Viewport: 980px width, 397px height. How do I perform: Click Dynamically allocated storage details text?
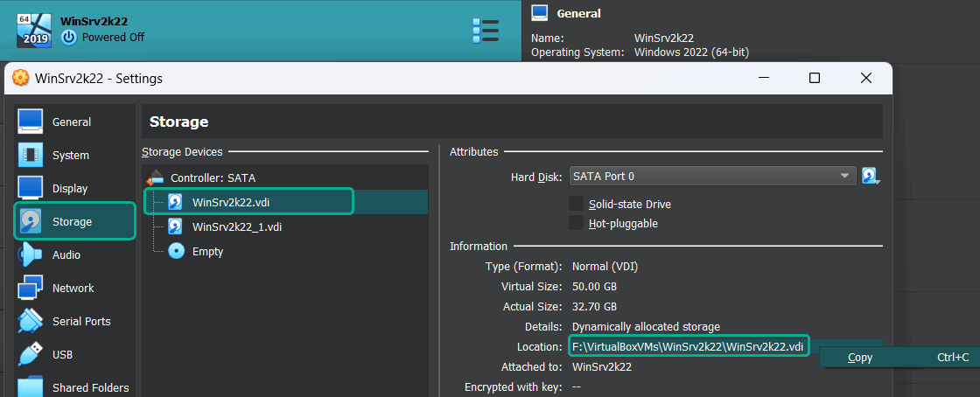[x=647, y=326]
